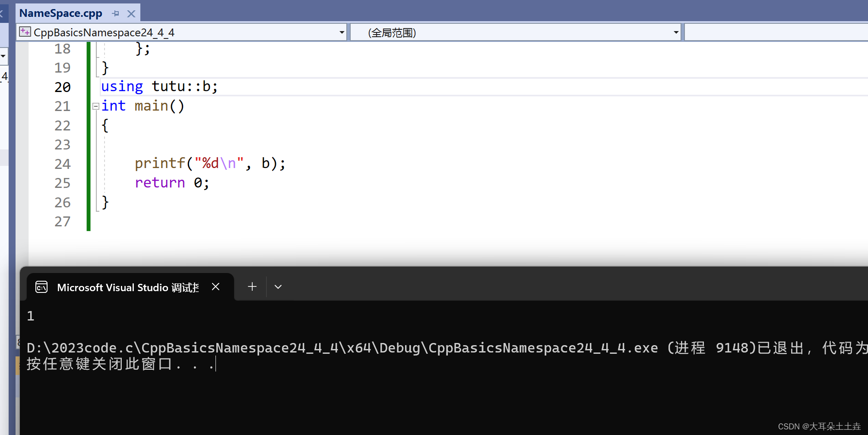Click the output '1' in console
868x435 pixels.
(31, 316)
